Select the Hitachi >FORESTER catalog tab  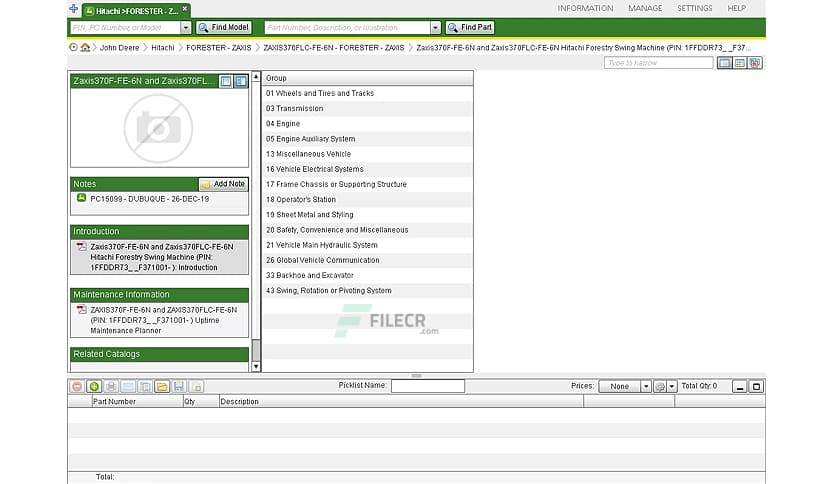137,11
